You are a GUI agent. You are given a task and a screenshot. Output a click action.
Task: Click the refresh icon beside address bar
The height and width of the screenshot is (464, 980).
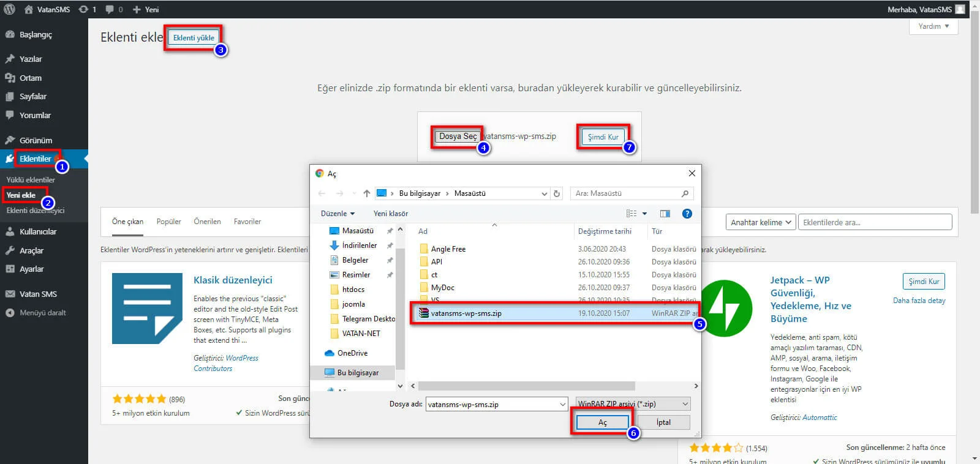click(x=557, y=193)
